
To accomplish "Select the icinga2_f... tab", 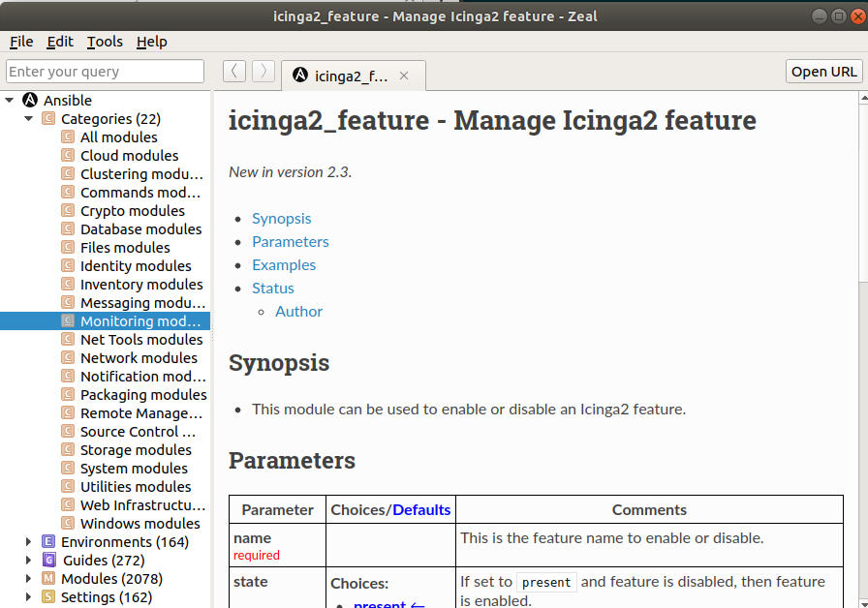I will pyautogui.click(x=354, y=76).
